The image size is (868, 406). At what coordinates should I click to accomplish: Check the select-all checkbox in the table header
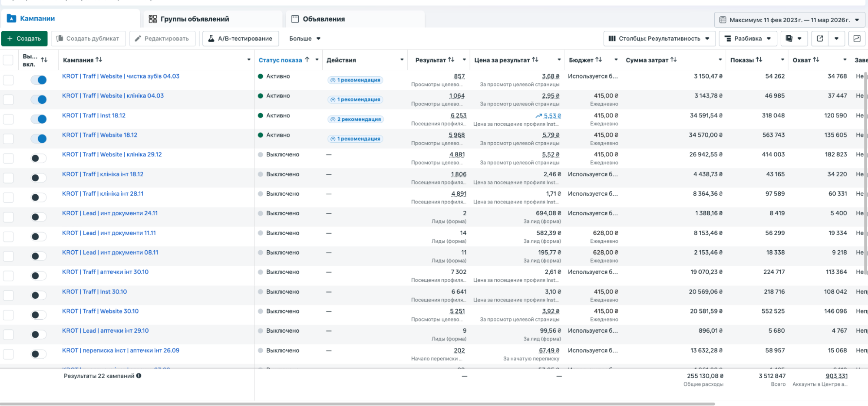point(8,60)
